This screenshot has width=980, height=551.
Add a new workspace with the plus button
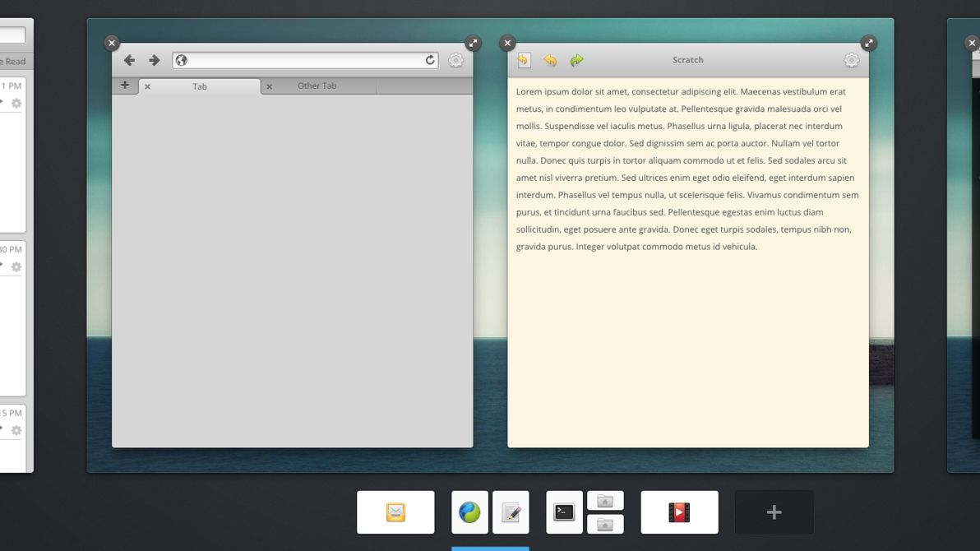point(774,512)
